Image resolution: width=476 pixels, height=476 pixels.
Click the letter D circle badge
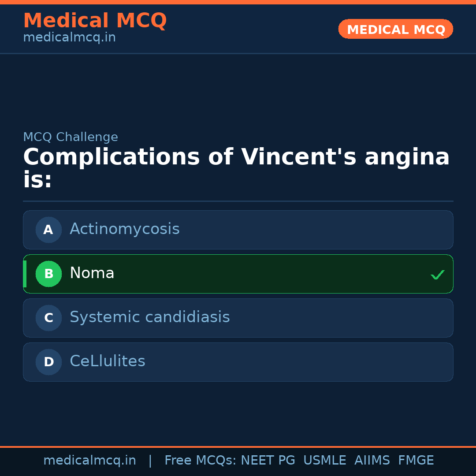pos(48,362)
